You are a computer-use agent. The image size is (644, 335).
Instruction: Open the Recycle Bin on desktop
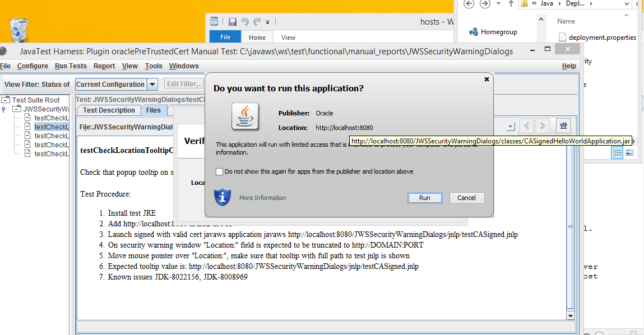tap(19, 30)
